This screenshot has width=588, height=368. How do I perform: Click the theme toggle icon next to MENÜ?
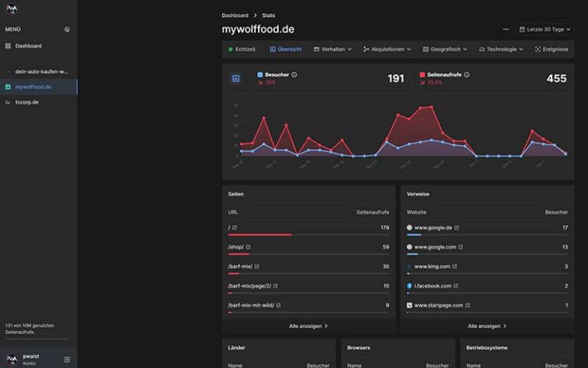(x=67, y=29)
